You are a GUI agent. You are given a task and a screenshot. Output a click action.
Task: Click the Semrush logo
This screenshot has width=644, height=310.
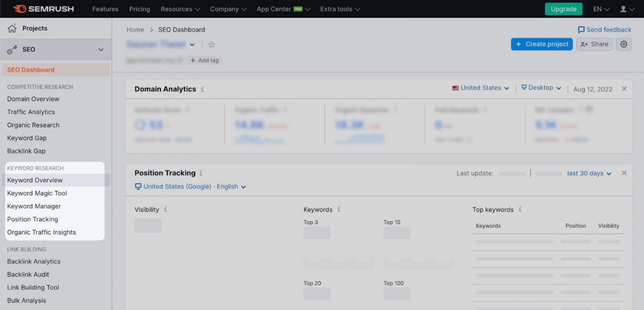pos(44,9)
